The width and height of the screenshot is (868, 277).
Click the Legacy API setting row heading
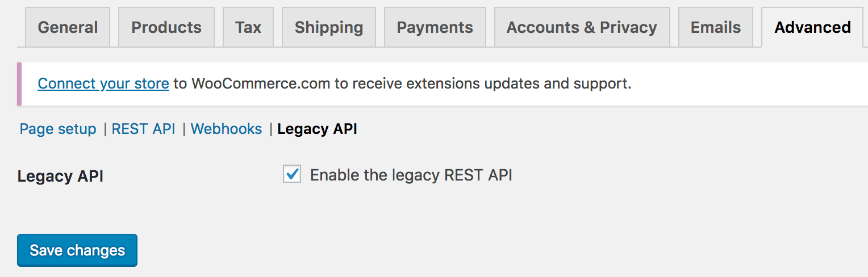click(x=60, y=176)
